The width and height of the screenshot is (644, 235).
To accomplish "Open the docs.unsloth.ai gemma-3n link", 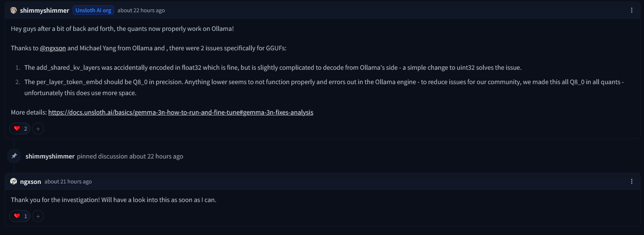I will pyautogui.click(x=181, y=112).
